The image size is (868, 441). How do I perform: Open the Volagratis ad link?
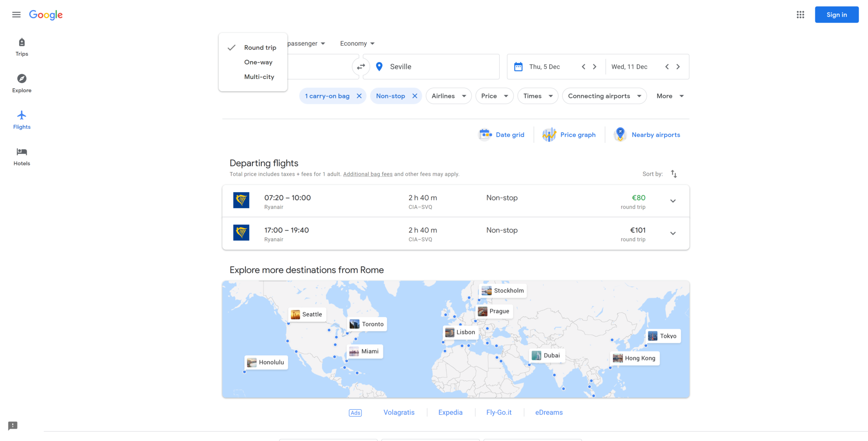click(399, 413)
